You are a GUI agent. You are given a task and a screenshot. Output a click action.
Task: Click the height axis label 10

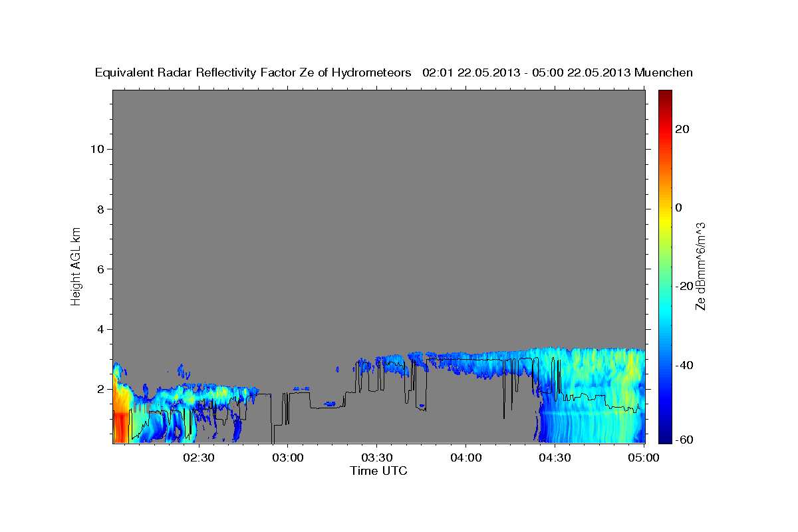tap(97, 149)
